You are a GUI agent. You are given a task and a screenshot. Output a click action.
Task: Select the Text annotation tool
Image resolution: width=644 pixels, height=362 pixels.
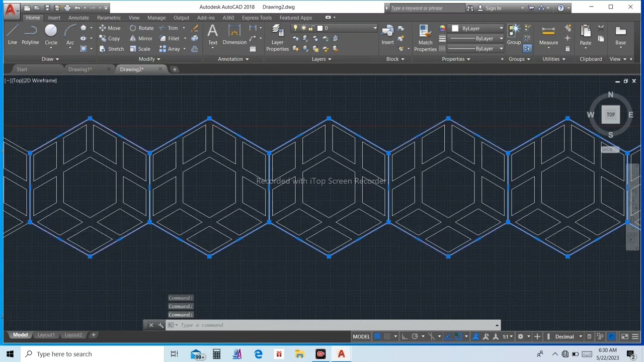[x=213, y=35]
